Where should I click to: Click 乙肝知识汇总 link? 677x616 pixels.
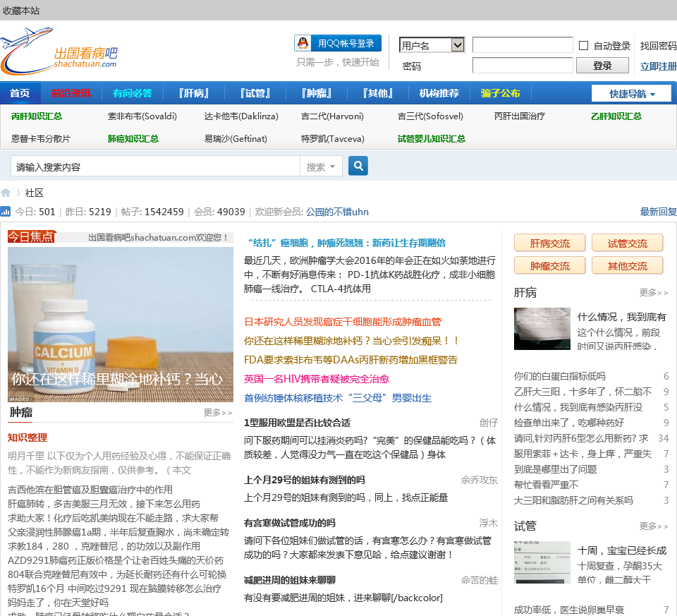[616, 116]
